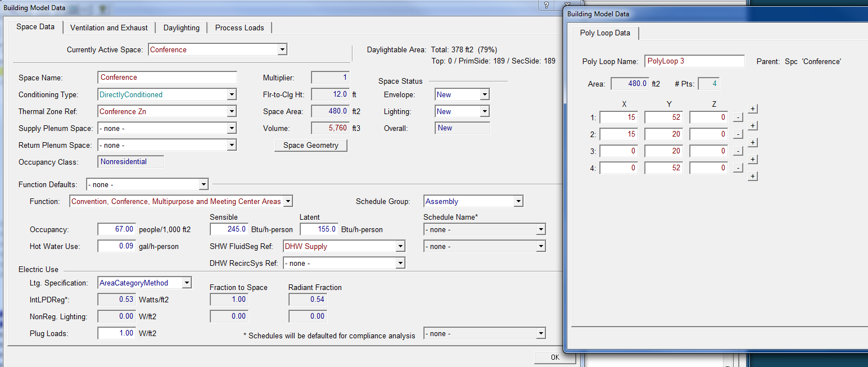Screen dimensions: 868x367
Task: Switch to the Process Loads tab
Action: (239, 28)
